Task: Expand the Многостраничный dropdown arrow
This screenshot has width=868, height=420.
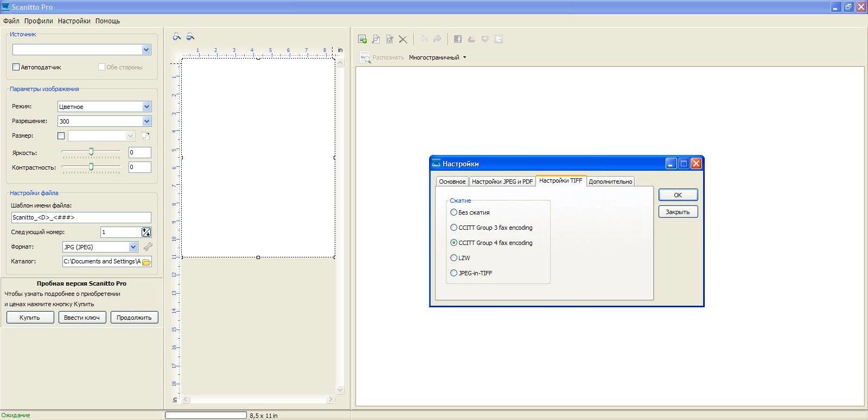Action: point(464,57)
